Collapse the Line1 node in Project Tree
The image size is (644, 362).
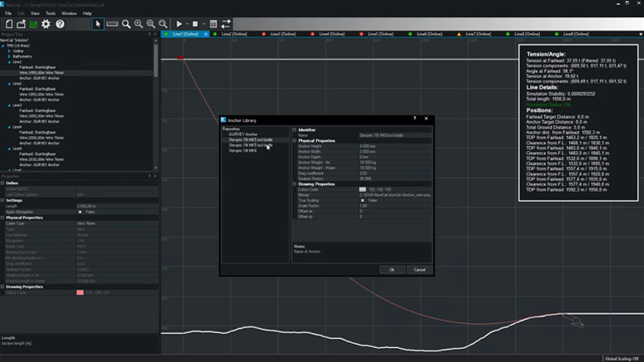coord(9,62)
